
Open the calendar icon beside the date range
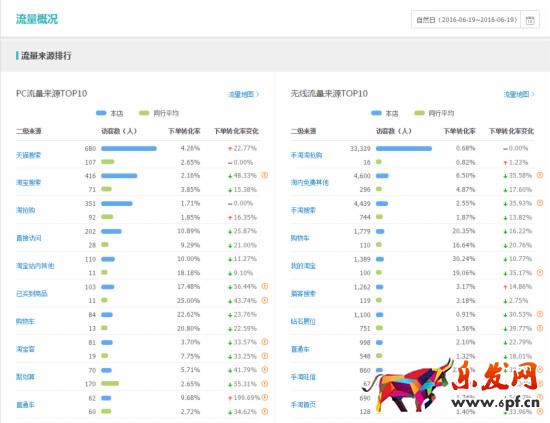coord(530,20)
